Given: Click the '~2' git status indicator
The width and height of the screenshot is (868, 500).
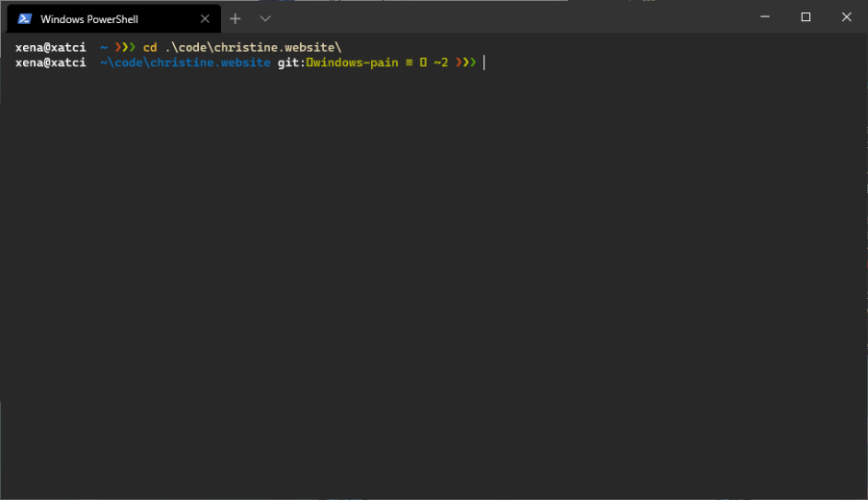Looking at the screenshot, I should (x=440, y=62).
